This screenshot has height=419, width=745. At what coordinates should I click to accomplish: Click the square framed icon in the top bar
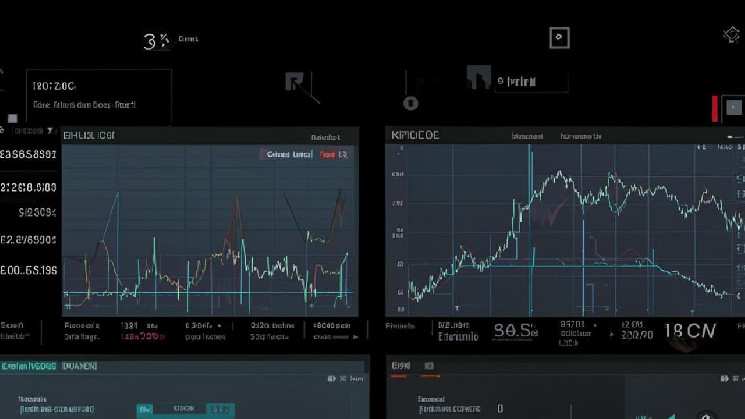(x=559, y=38)
